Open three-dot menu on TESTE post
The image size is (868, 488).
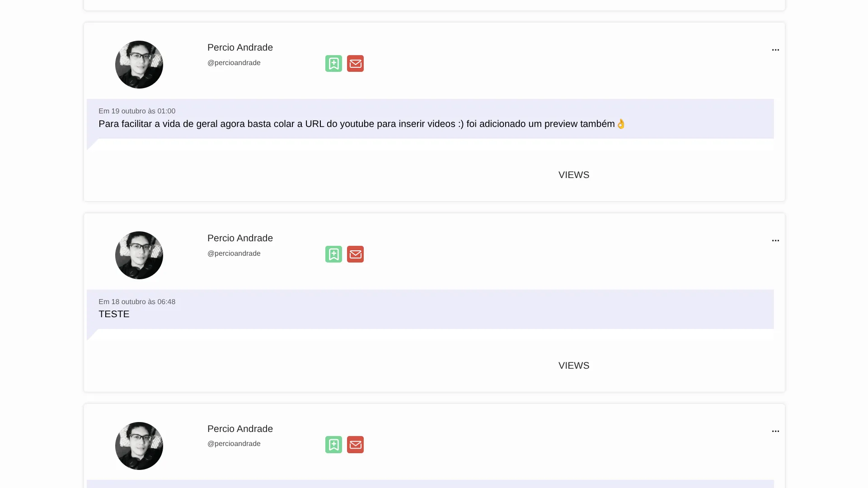(x=775, y=240)
